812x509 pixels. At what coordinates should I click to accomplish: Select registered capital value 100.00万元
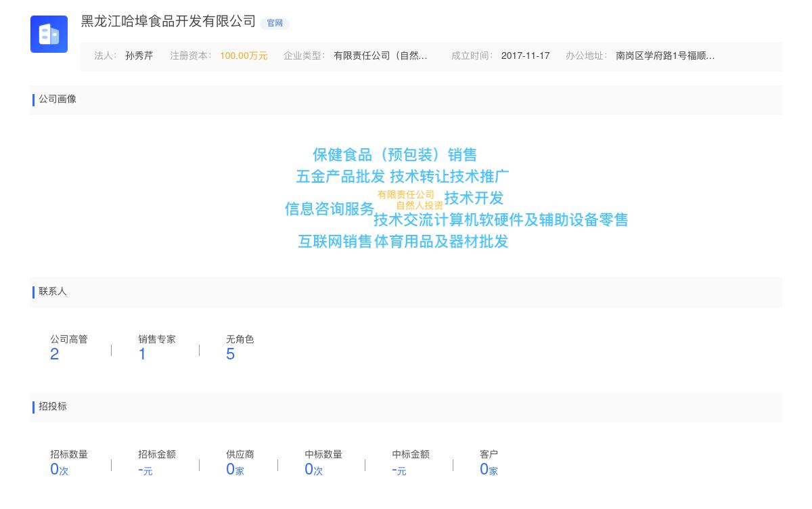click(x=244, y=56)
